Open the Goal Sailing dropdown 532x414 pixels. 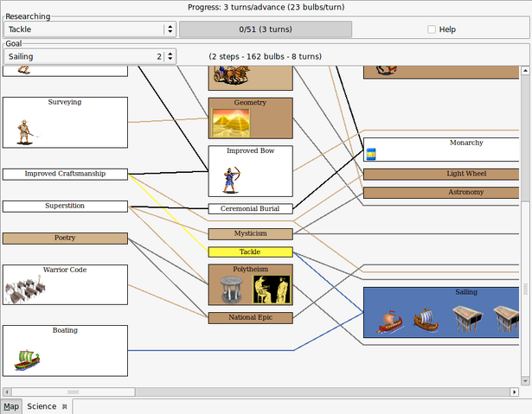tap(90, 56)
